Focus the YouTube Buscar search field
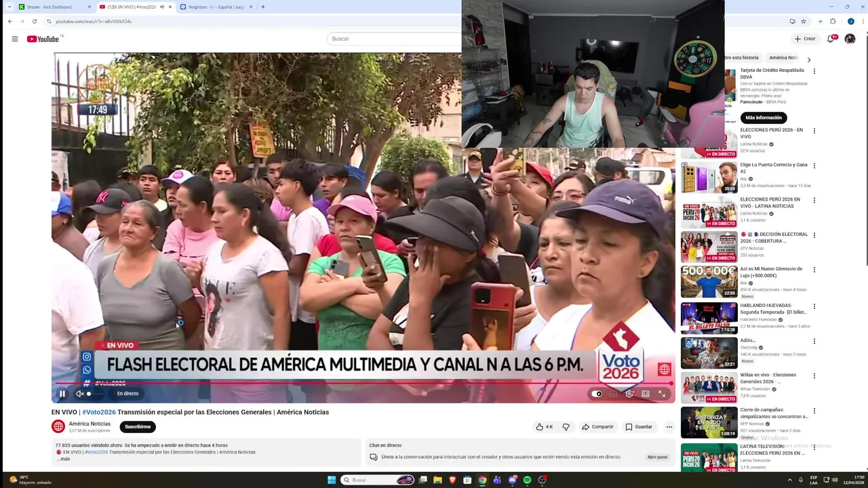This screenshot has height=488, width=868. 393,39
